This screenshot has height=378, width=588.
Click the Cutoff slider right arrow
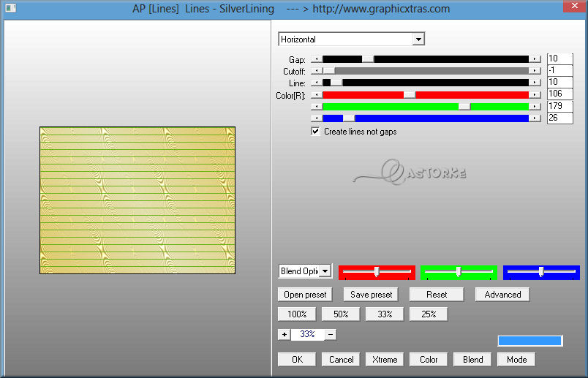(x=535, y=70)
